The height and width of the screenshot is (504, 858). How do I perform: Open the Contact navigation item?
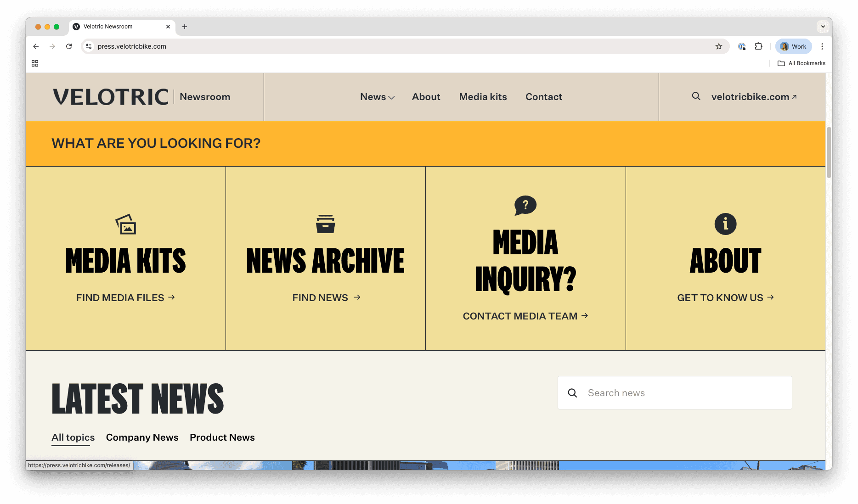click(543, 97)
